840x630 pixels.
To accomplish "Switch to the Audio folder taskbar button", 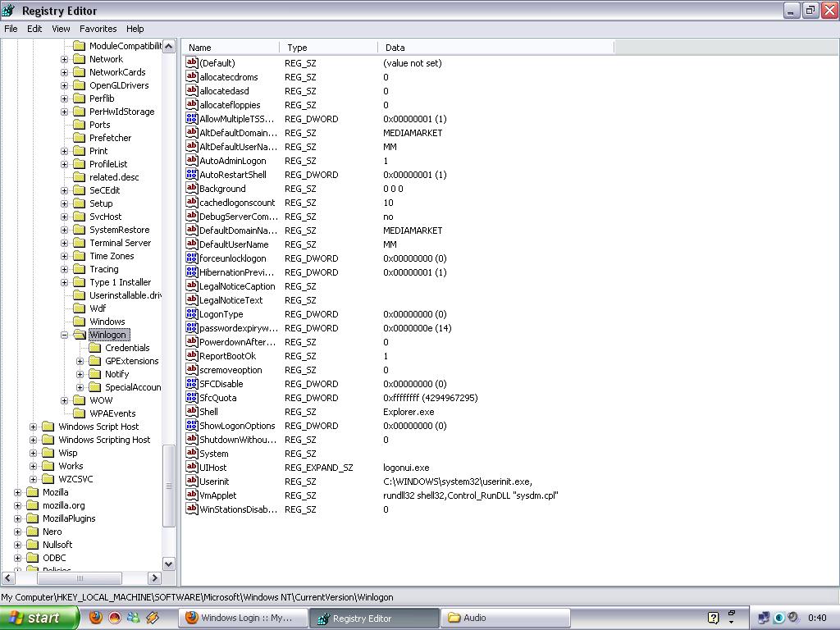I will click(505, 618).
